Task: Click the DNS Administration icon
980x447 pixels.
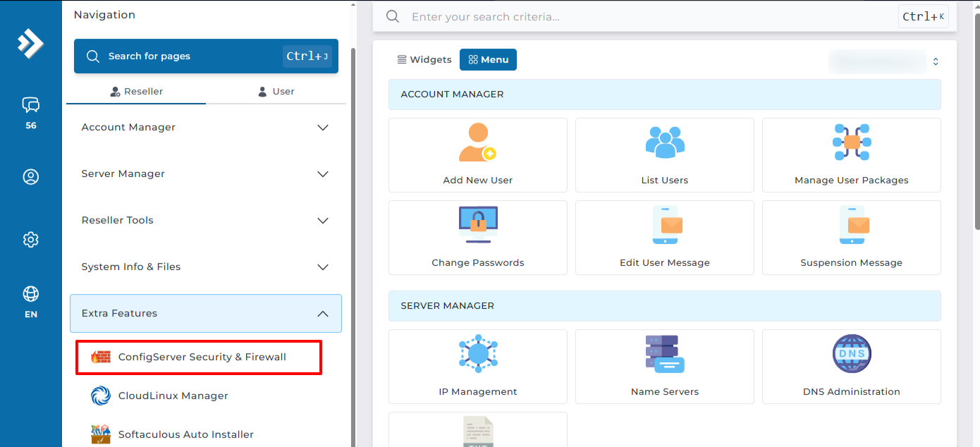Action: click(x=851, y=354)
